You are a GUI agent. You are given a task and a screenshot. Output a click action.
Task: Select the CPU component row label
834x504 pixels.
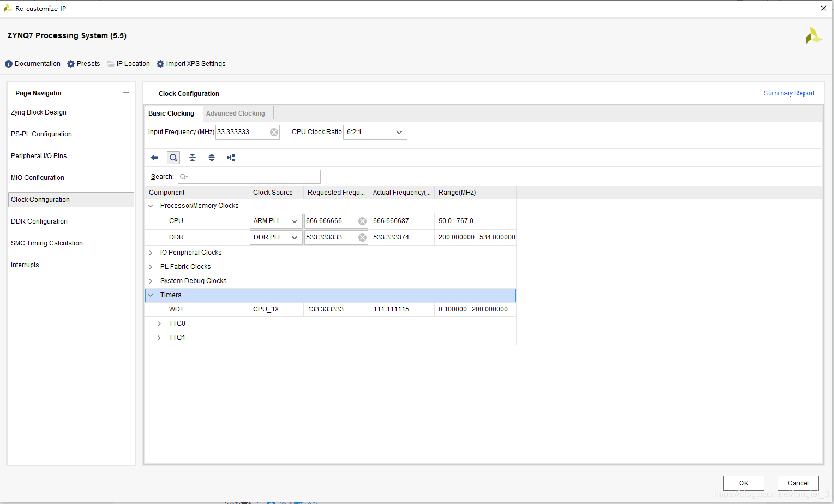[176, 221]
